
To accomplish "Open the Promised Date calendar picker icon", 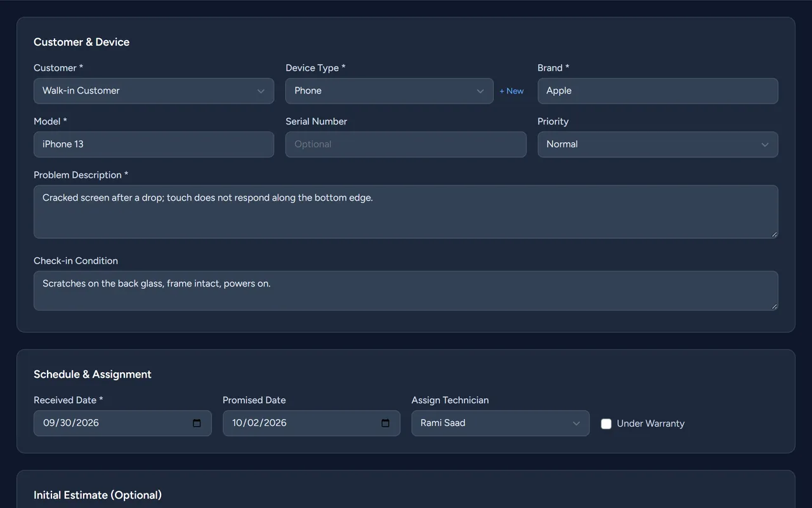I will (385, 423).
